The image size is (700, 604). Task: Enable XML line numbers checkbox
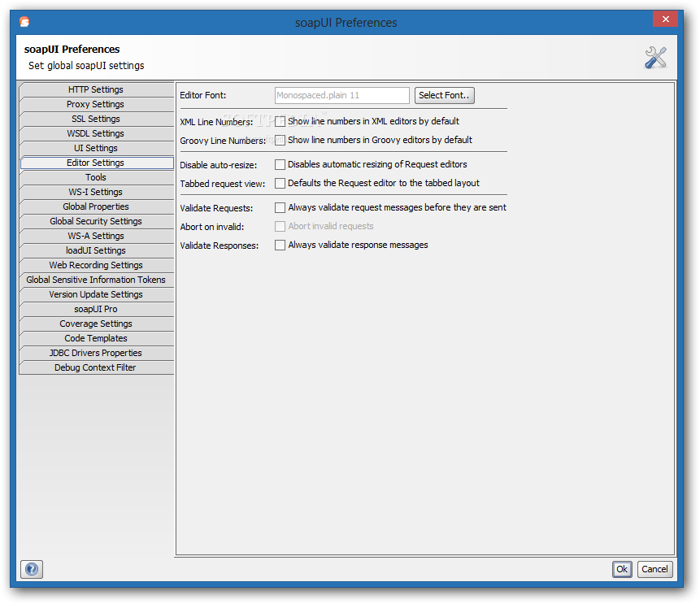[x=280, y=121]
